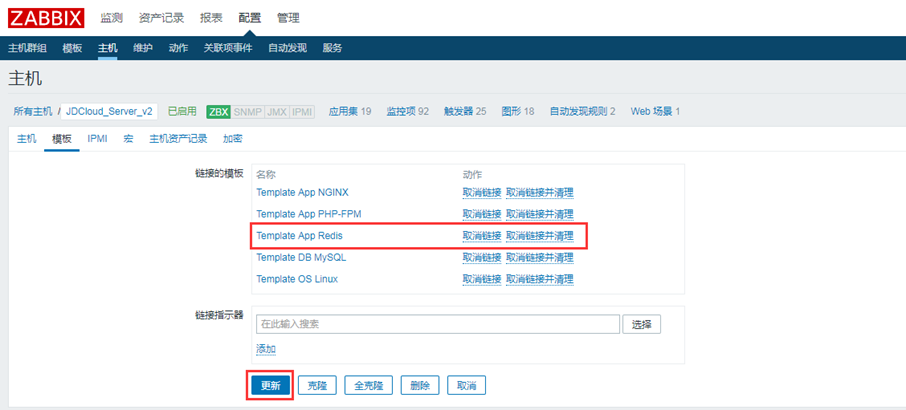This screenshot has height=410, width=906.
Task: Open the 报表 top menu
Action: click(x=211, y=18)
